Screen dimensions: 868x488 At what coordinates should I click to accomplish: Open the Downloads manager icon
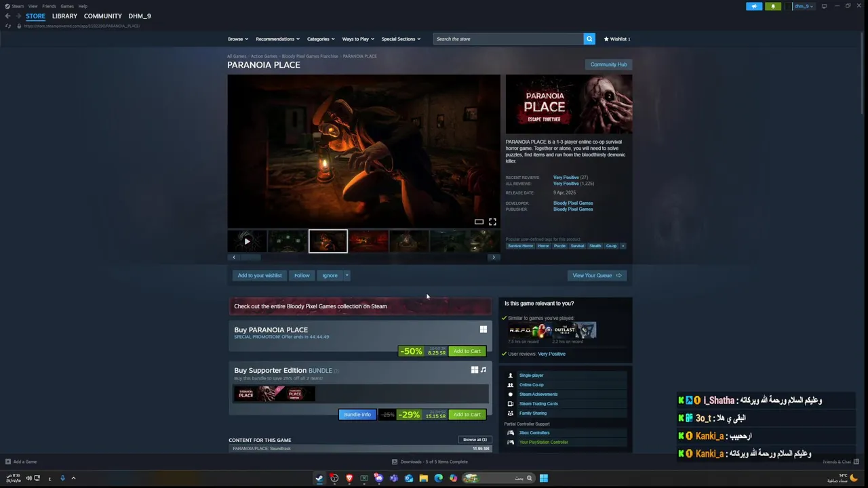(395, 462)
